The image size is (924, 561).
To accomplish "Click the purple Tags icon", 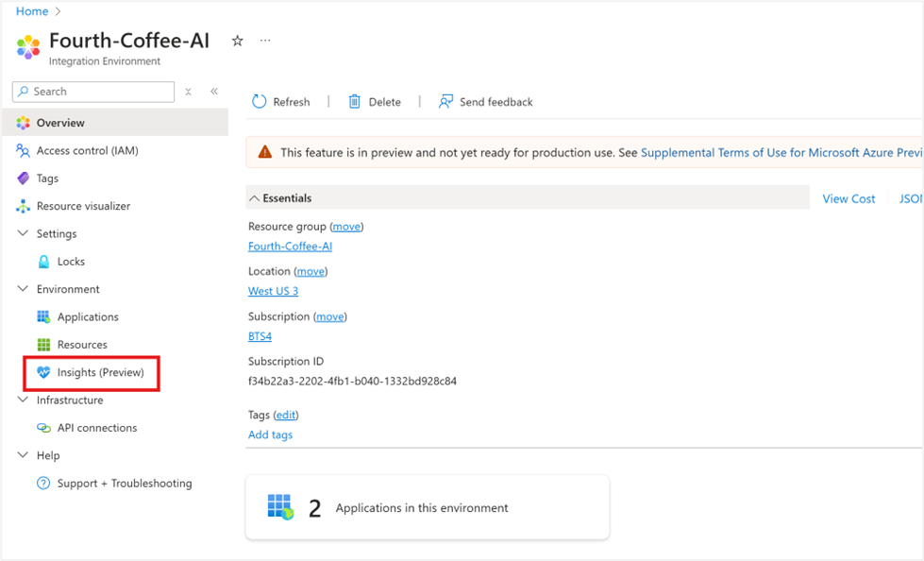I will (23, 178).
